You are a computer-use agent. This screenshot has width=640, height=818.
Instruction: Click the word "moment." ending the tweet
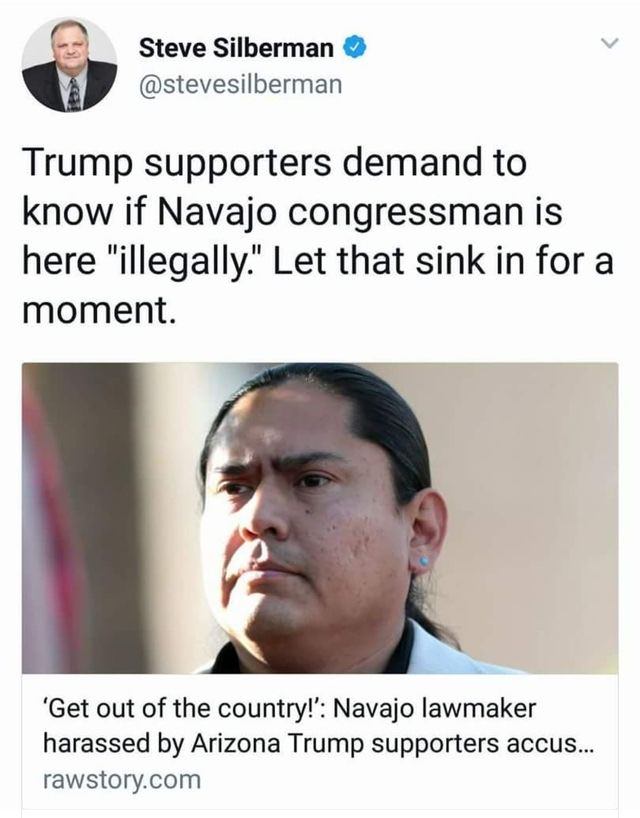[x=96, y=311]
